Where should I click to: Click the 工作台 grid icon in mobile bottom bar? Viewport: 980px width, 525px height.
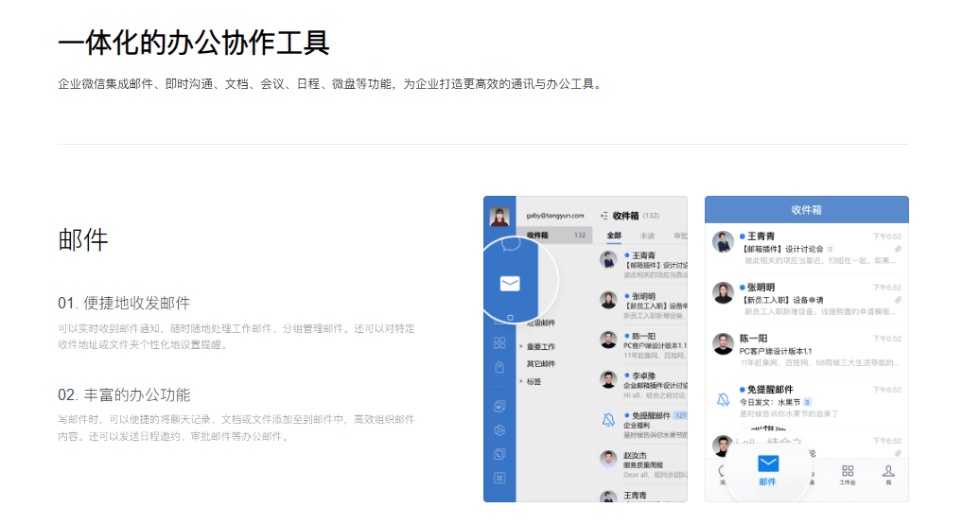(x=848, y=474)
